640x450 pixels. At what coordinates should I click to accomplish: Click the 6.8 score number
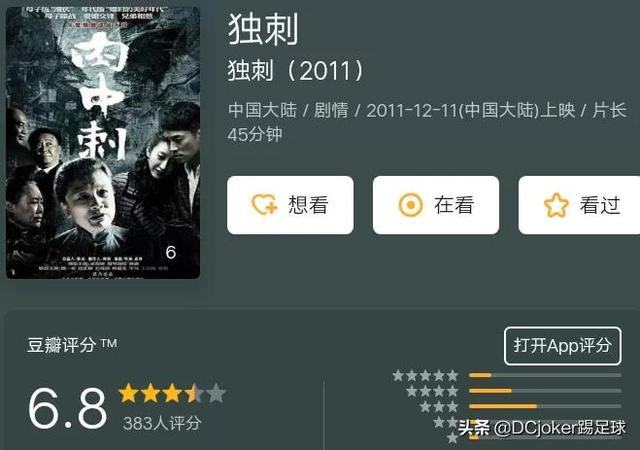68,408
